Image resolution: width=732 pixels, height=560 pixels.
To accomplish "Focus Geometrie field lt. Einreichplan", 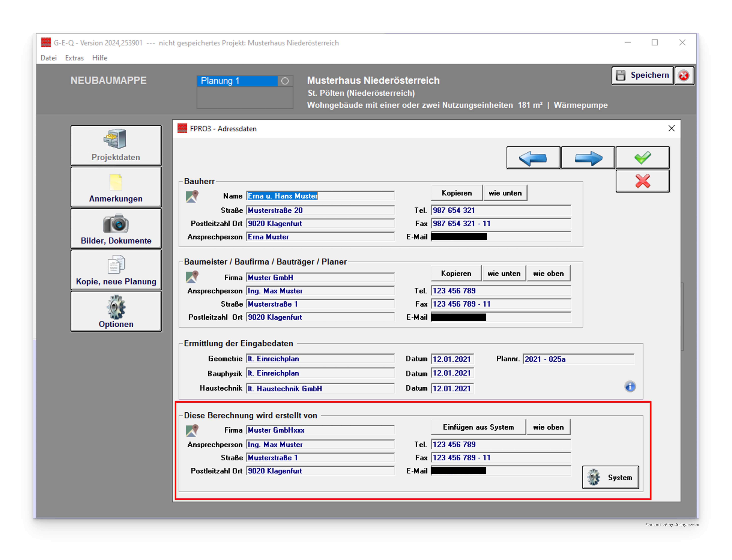I will point(320,359).
